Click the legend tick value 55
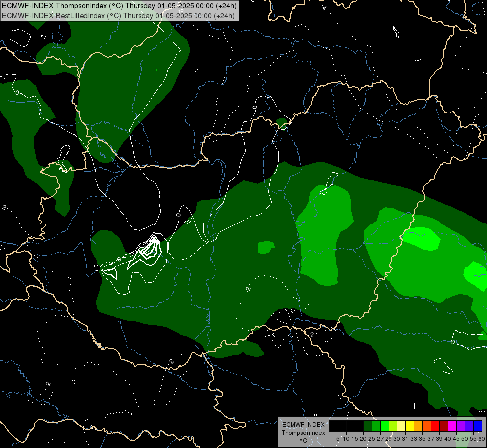This screenshot has height=448, width=487. [473, 439]
